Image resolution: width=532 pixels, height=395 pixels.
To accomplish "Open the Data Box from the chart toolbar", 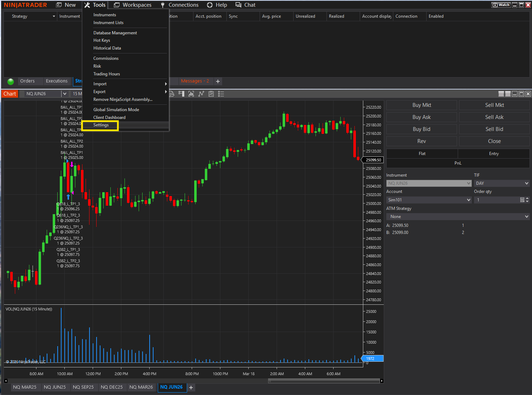I will 171,93.
